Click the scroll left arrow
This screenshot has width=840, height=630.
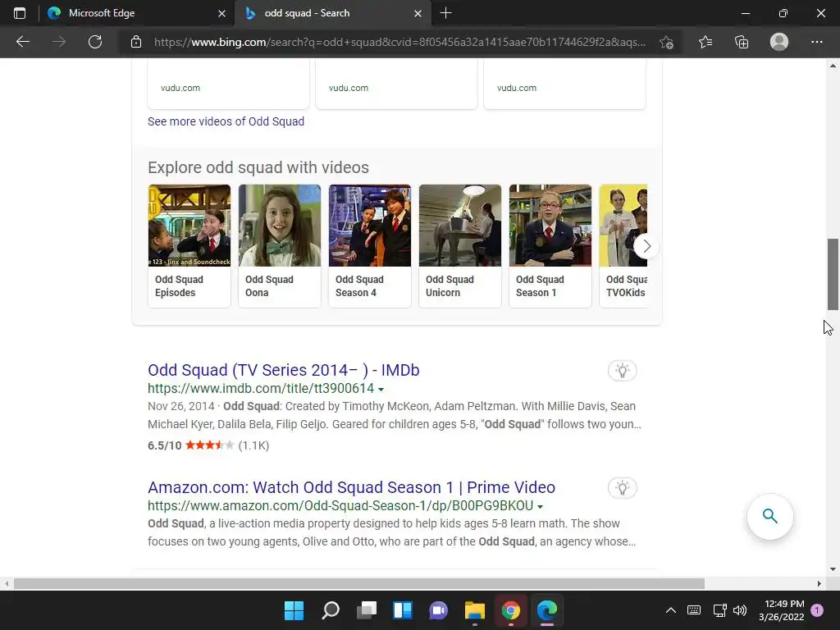pyautogui.click(x=6, y=583)
